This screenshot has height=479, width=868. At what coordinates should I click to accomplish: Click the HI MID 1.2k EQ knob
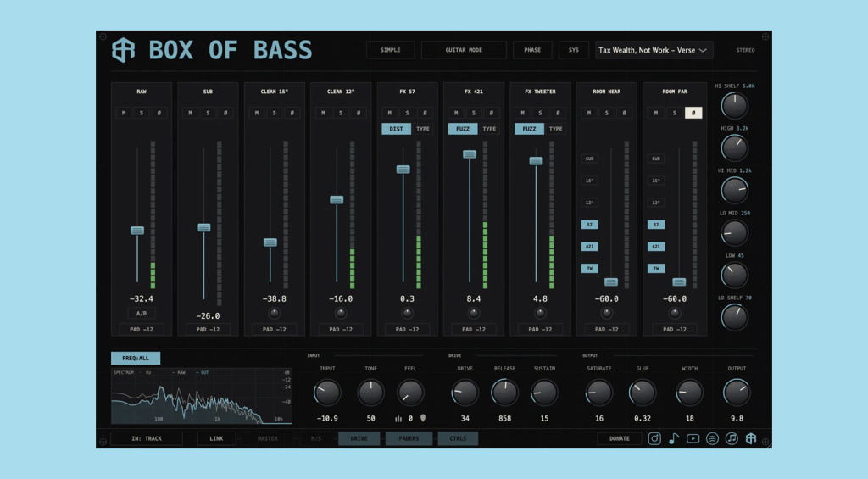[x=734, y=191]
